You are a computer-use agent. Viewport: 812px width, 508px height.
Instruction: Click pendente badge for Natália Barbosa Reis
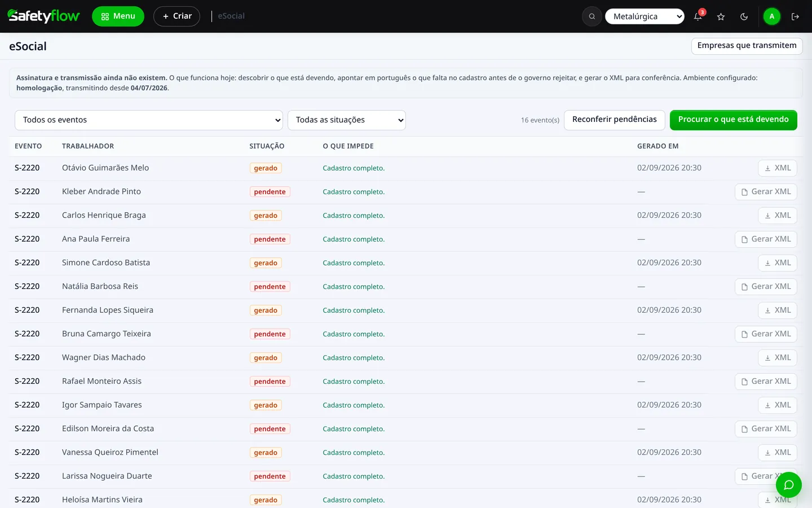[270, 287]
